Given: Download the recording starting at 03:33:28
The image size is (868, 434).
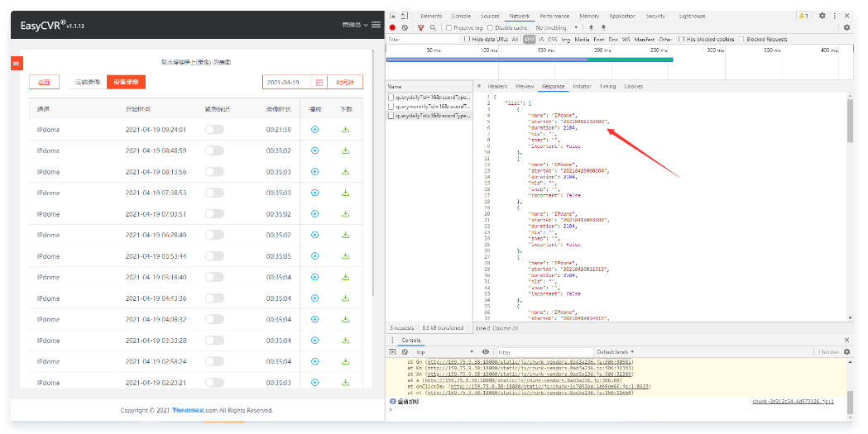Looking at the screenshot, I should point(345,341).
